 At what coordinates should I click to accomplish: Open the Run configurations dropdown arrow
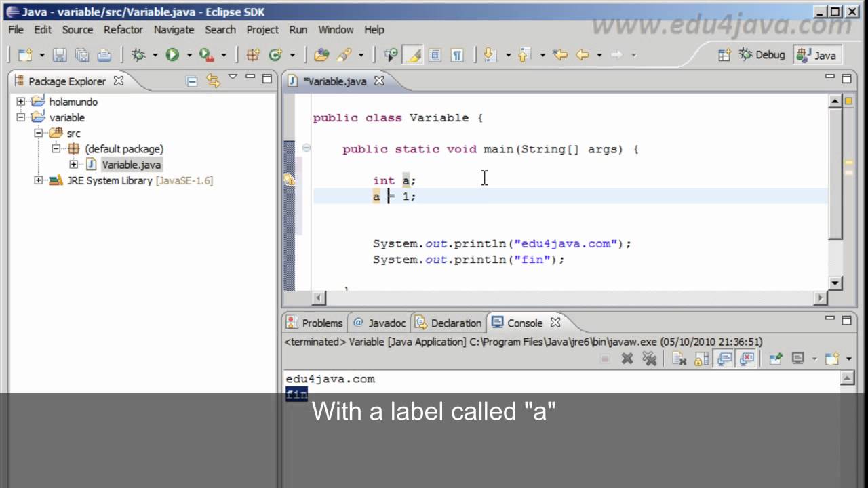click(x=189, y=56)
